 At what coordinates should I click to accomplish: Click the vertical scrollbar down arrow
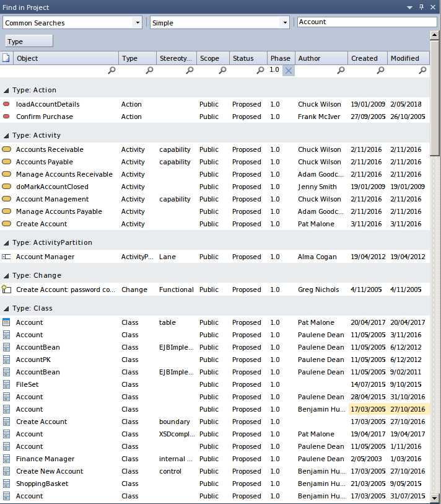[435, 498]
